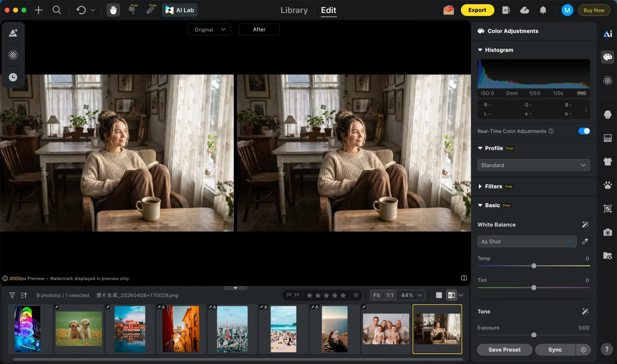Screen dimensions: 617x364
Task: Click the Save Preset button
Action: pos(504,350)
